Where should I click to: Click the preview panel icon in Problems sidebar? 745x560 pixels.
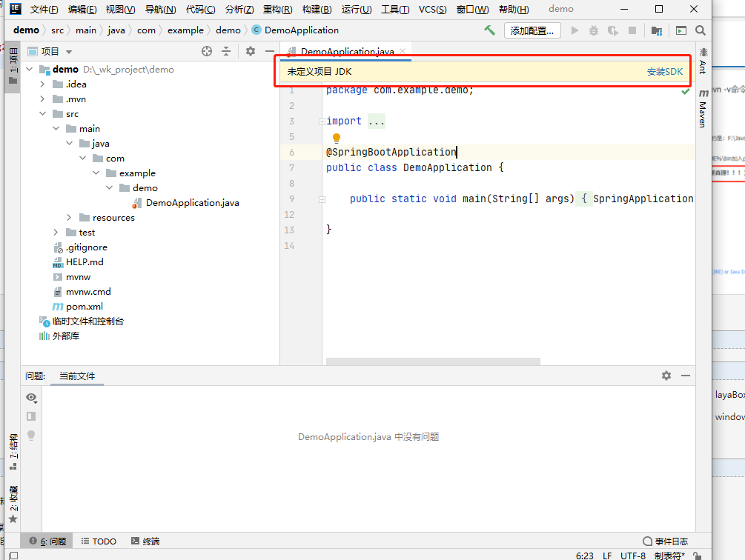31,416
